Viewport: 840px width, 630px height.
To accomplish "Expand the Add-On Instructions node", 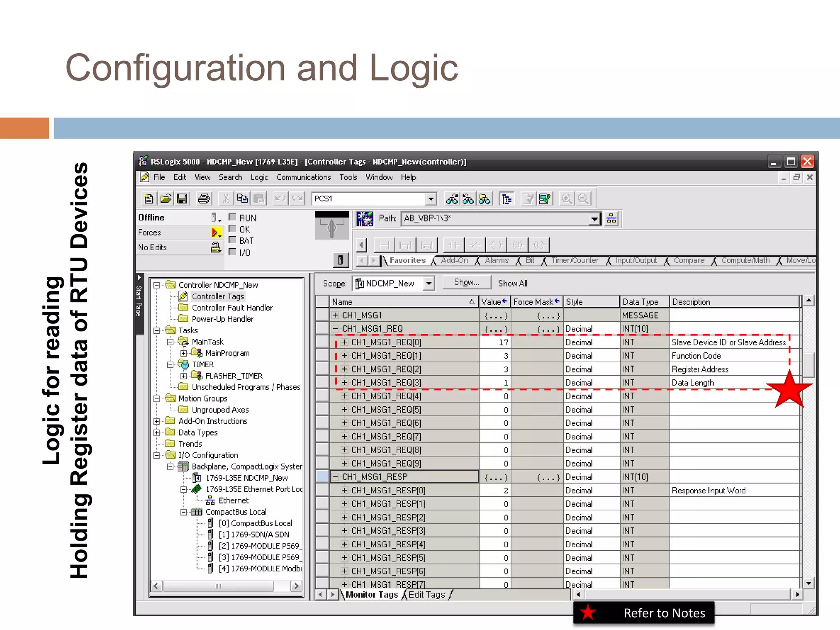I will pyautogui.click(x=157, y=421).
